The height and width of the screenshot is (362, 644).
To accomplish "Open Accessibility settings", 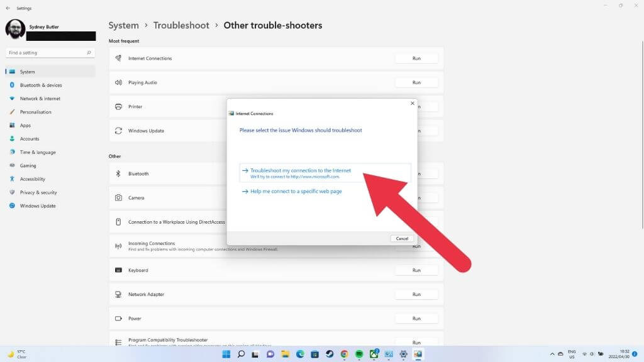I will pyautogui.click(x=50, y=179).
